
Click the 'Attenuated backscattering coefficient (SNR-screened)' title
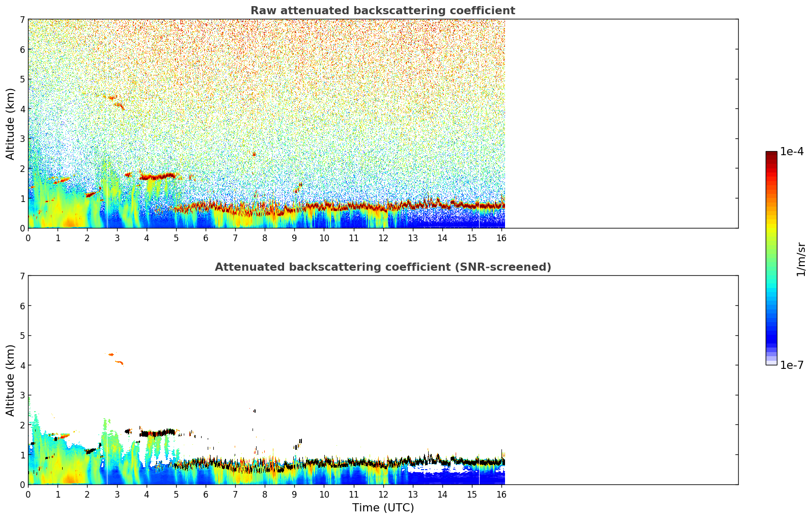[x=383, y=267]
